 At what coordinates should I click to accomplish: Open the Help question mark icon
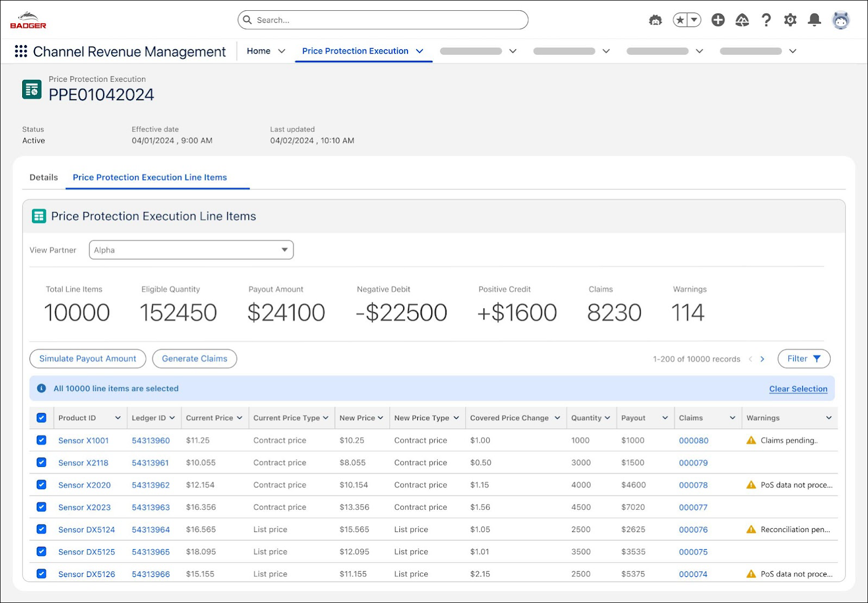tap(766, 20)
